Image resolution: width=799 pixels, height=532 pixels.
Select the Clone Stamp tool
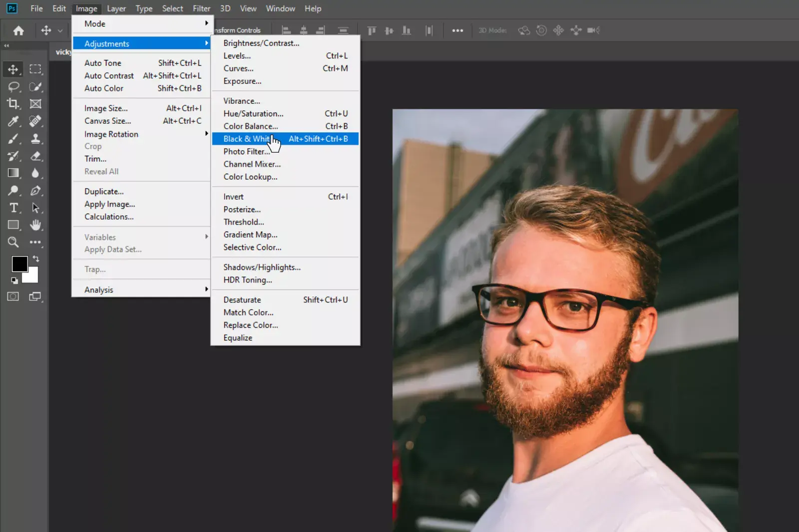click(35, 139)
